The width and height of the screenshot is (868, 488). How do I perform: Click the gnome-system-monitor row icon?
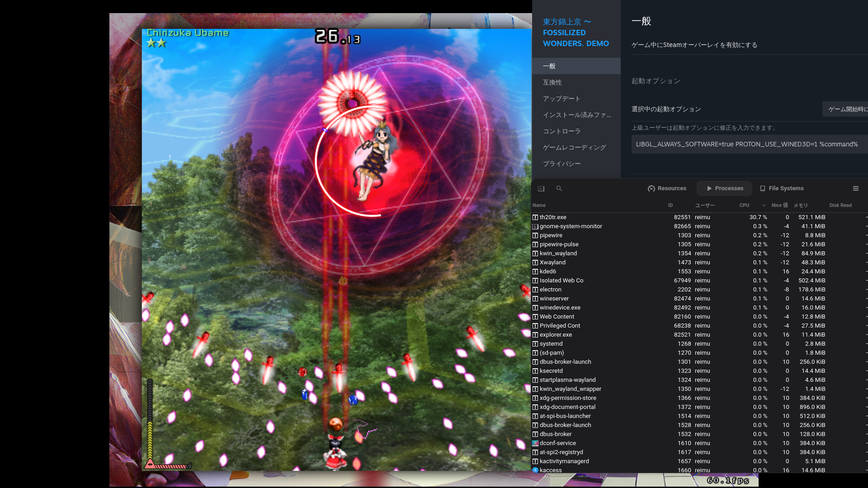click(535, 226)
